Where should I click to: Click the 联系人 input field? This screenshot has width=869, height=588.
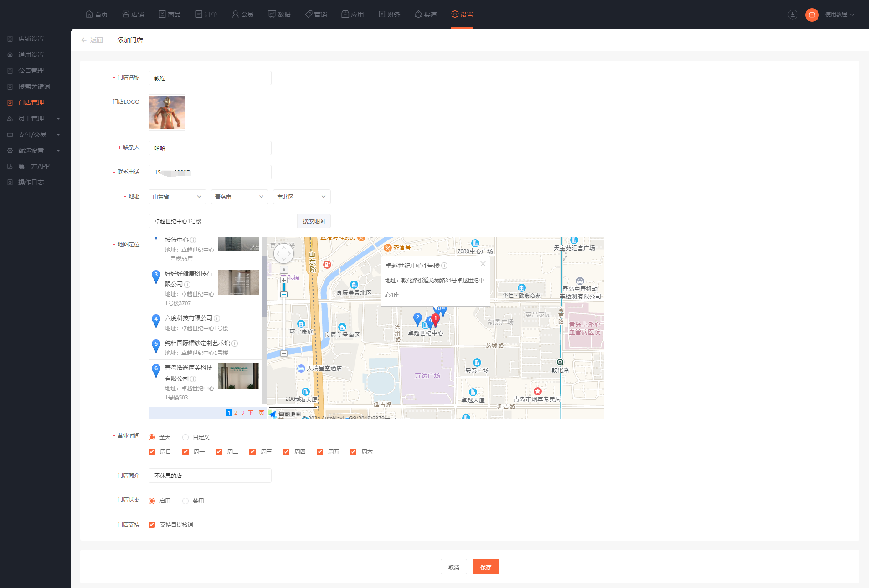point(210,148)
